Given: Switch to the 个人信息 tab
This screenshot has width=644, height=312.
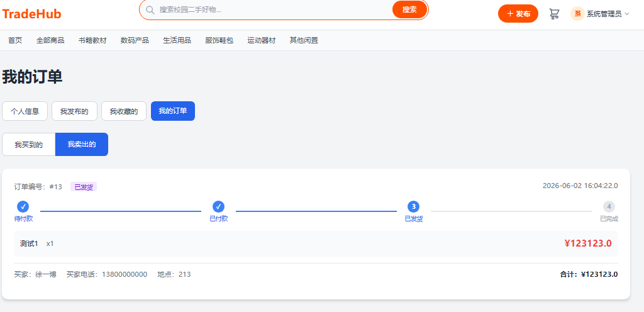Looking at the screenshot, I should [25, 111].
